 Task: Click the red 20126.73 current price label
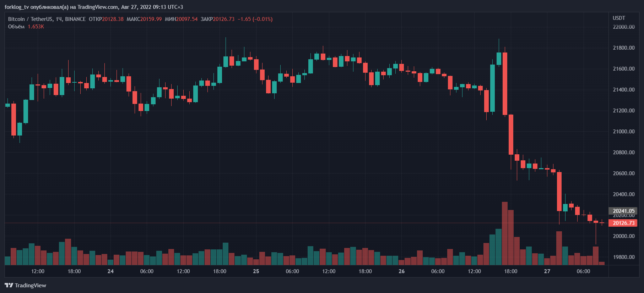623,223
